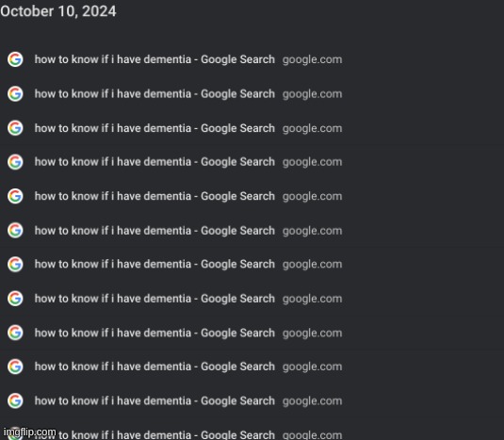
Task: Click the October 10, 2024 date heading
Action: point(58,11)
